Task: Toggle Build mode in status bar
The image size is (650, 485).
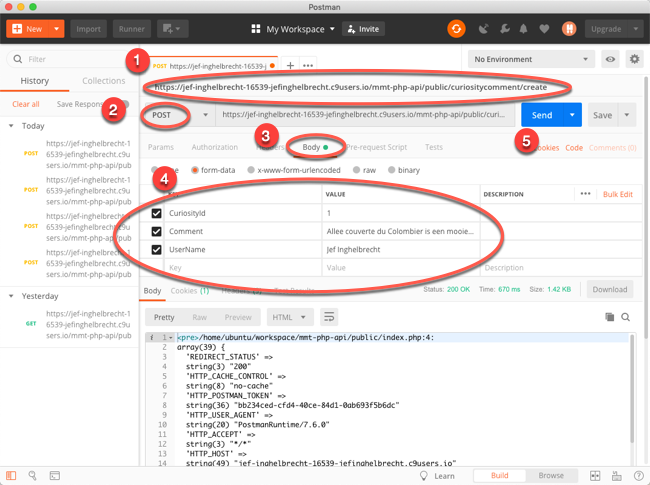Action: coord(500,475)
